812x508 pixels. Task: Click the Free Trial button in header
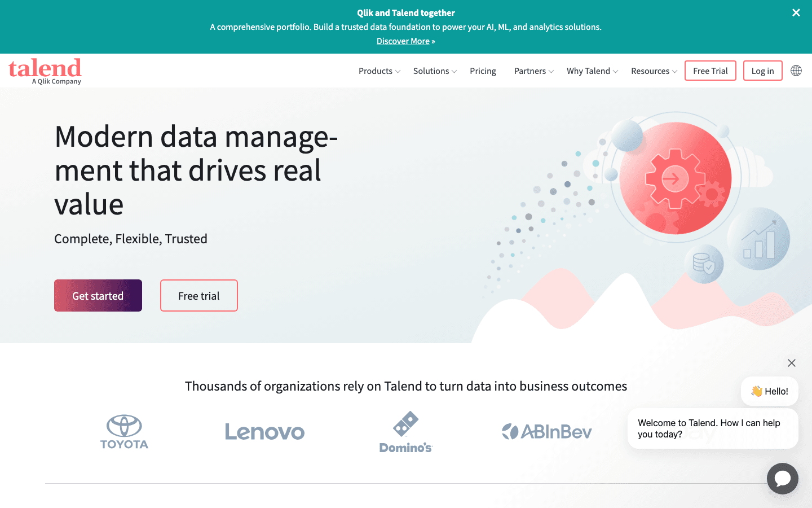(x=710, y=71)
